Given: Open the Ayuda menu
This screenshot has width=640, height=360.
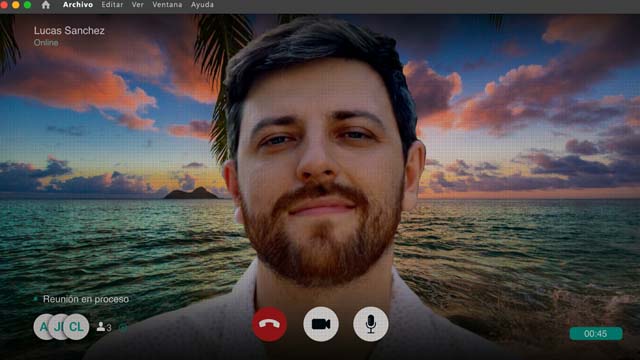Looking at the screenshot, I should click(202, 5).
